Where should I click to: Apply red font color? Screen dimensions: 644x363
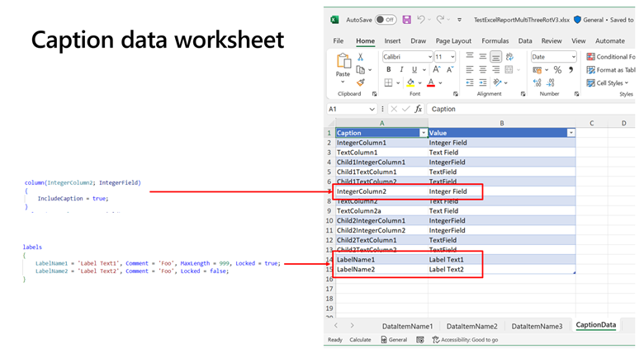pos(431,82)
